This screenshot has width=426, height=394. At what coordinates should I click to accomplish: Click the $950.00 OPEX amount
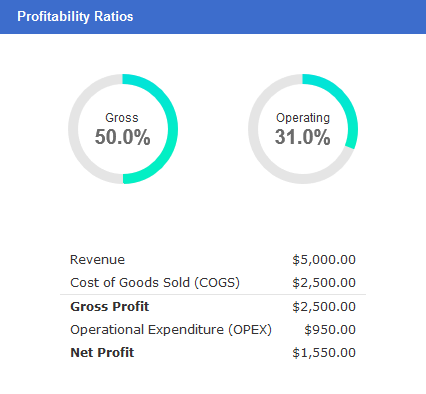(x=330, y=330)
